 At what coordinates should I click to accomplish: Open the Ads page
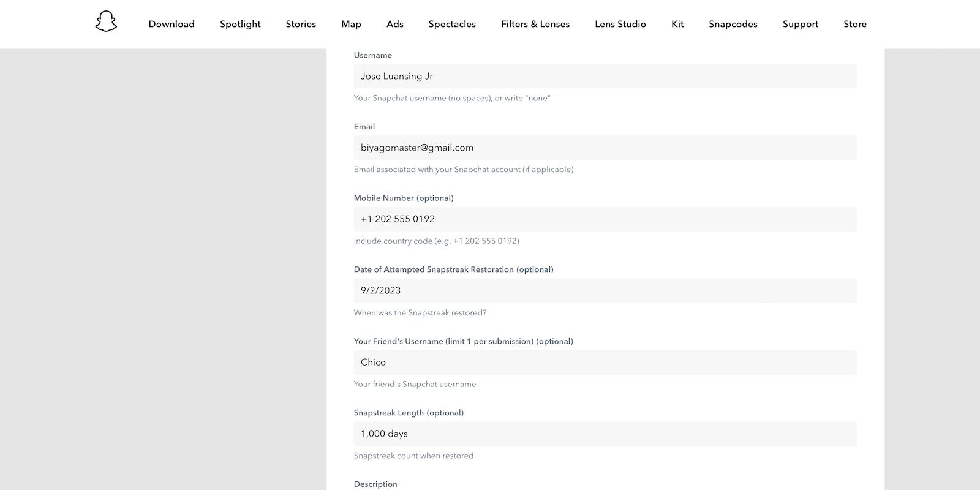[395, 24]
